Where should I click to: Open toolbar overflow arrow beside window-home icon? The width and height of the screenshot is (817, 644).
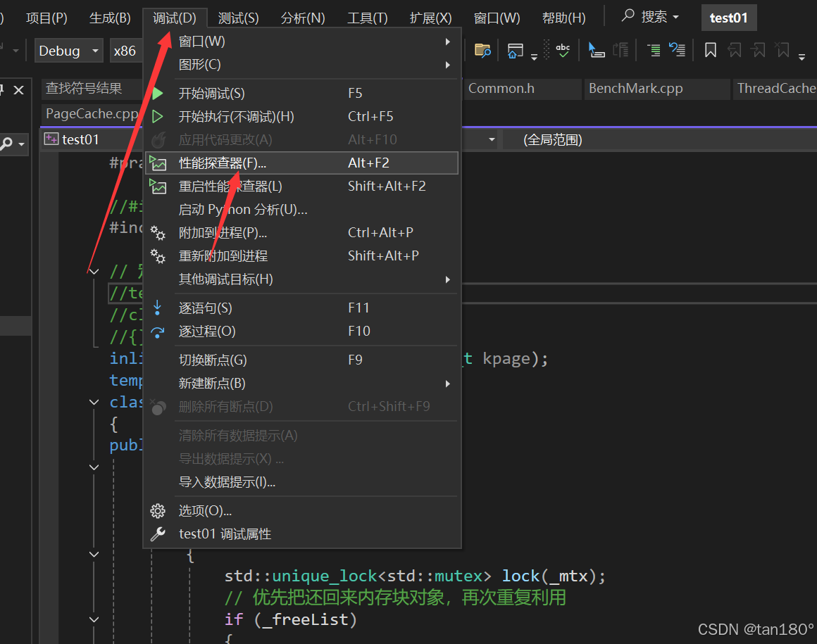(534, 57)
